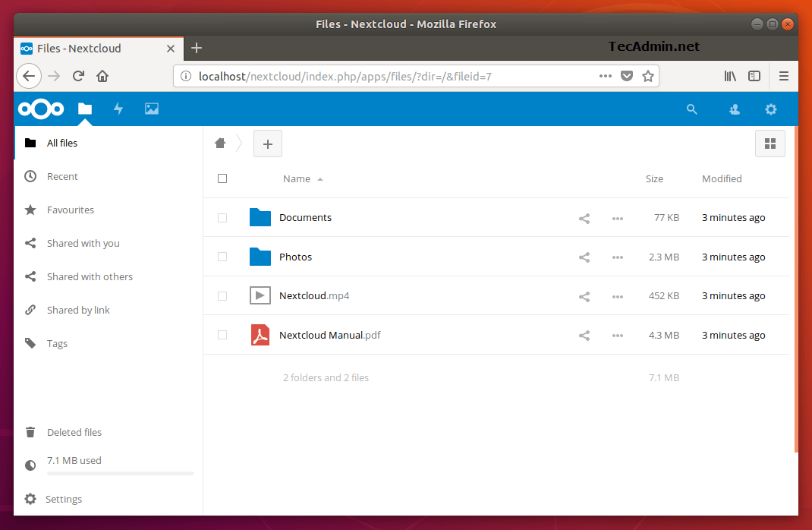Screen dimensions: 812x530
Task: Tick the Nextcloud.mp4 checkbox
Action: click(222, 296)
